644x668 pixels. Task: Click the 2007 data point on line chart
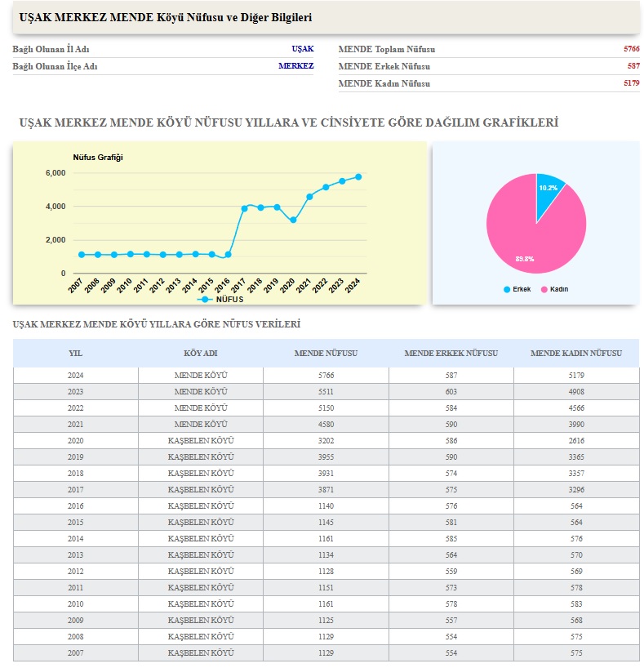point(82,255)
